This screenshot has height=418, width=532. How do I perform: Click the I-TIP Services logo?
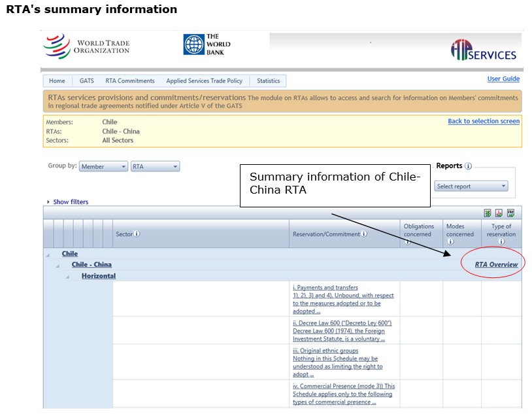[484, 50]
